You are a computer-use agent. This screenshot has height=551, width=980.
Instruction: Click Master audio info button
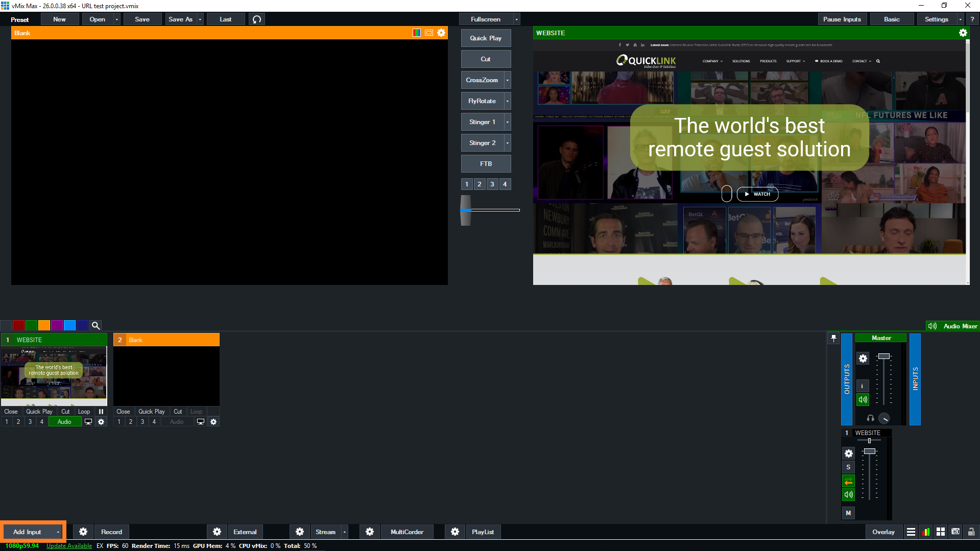coord(863,386)
